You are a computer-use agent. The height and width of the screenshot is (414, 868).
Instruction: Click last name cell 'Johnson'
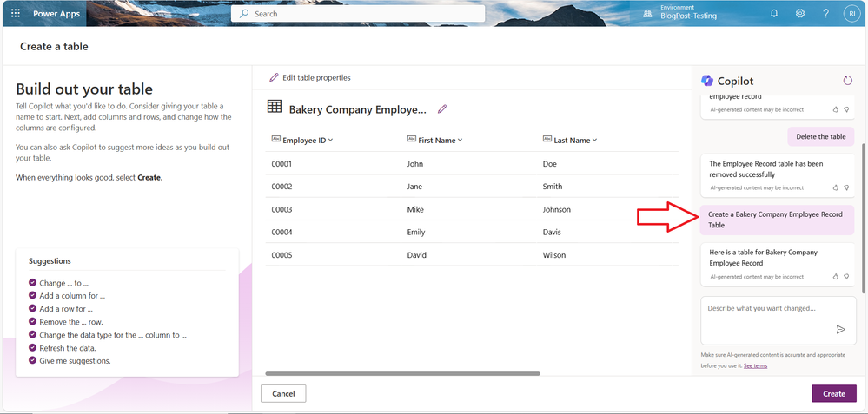pyautogui.click(x=557, y=209)
